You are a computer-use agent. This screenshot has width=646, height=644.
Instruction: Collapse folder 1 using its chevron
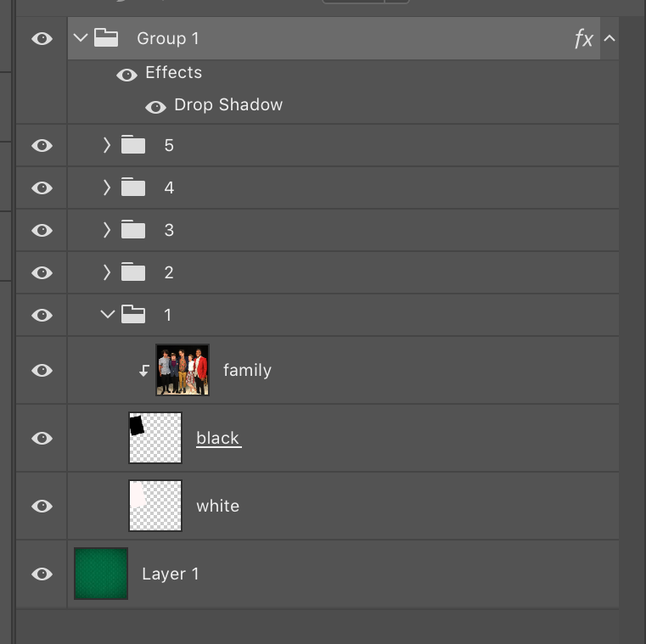click(107, 315)
